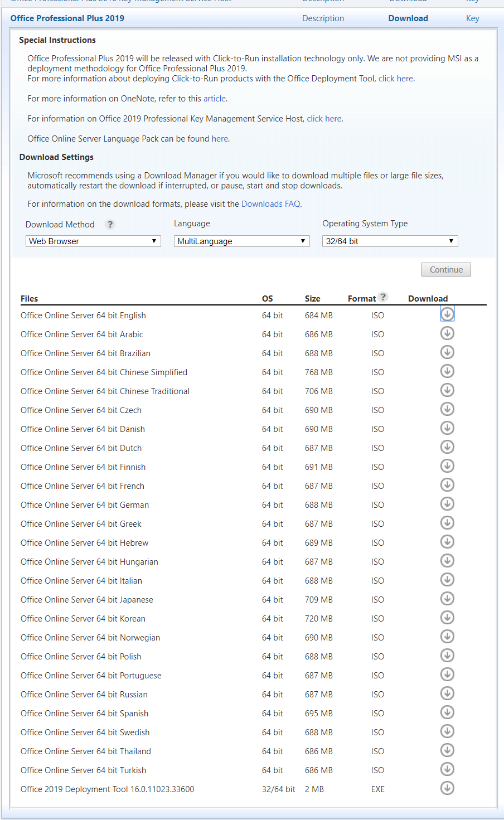The width and height of the screenshot is (504, 820).
Task: Download Office Online Server 64 bit Brazilian
Action: point(447,352)
